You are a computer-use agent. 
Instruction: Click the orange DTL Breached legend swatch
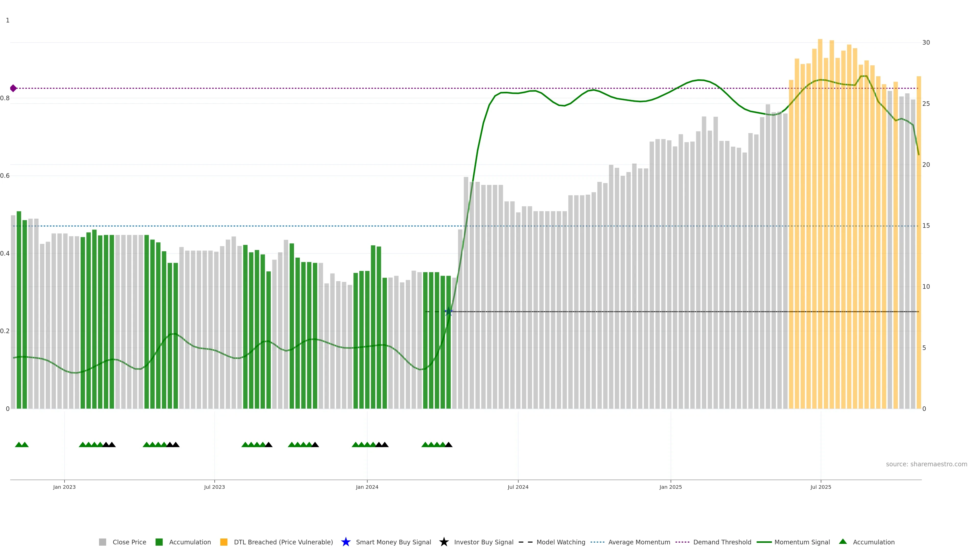tap(224, 542)
